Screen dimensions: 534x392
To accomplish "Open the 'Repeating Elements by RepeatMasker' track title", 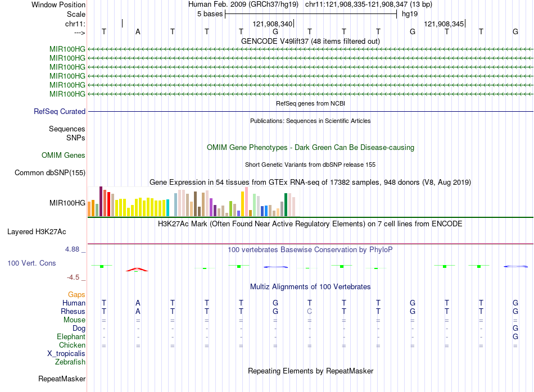I will [x=311, y=371].
